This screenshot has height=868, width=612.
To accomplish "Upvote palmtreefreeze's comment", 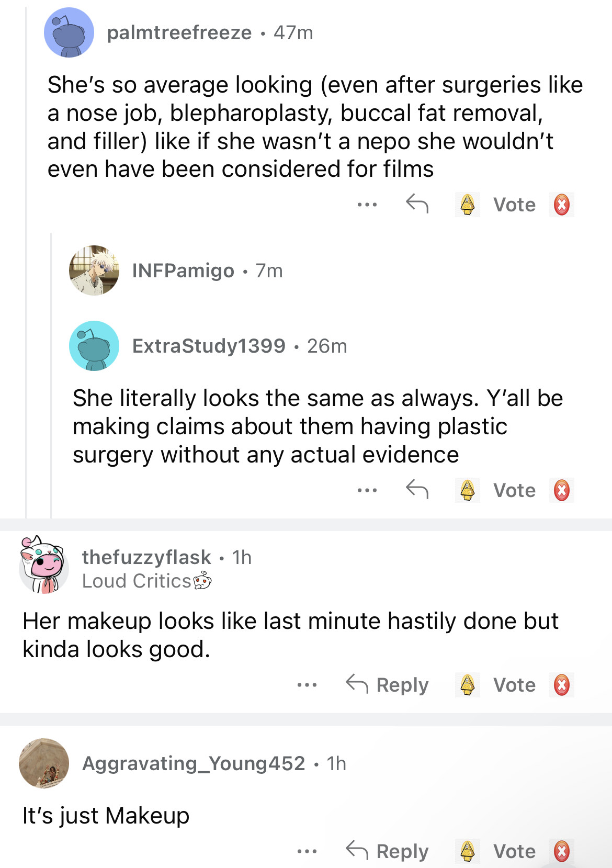I will (467, 205).
